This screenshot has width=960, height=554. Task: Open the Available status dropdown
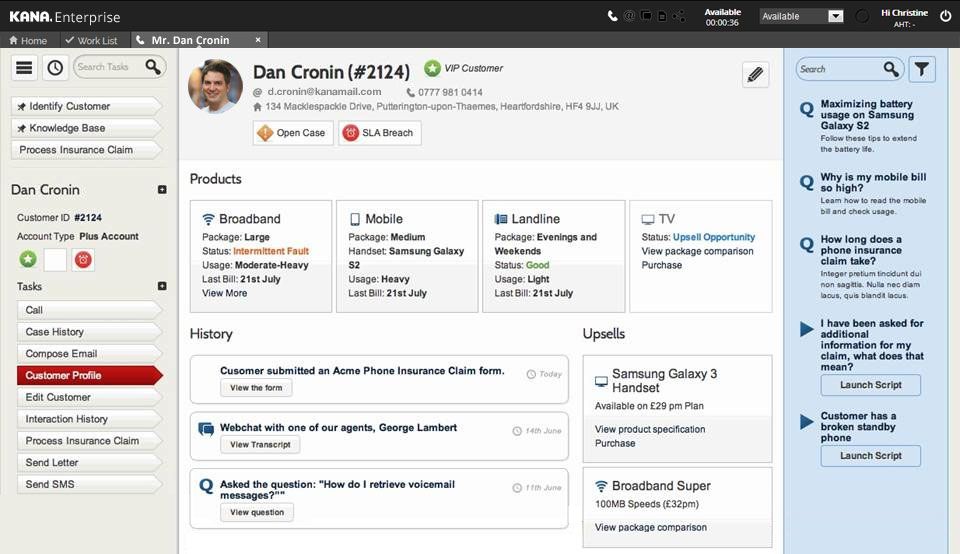801,17
